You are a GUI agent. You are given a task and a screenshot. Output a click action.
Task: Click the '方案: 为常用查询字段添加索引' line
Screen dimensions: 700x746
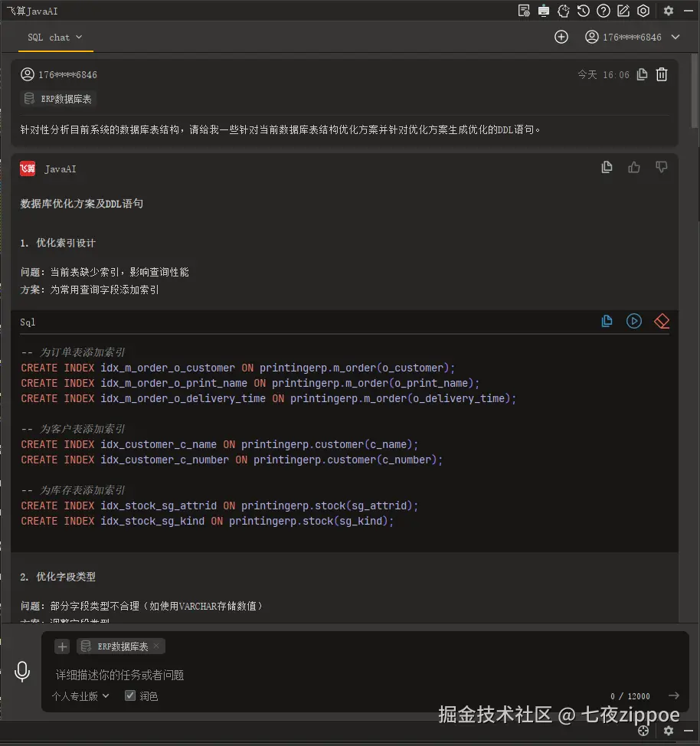(x=90, y=290)
